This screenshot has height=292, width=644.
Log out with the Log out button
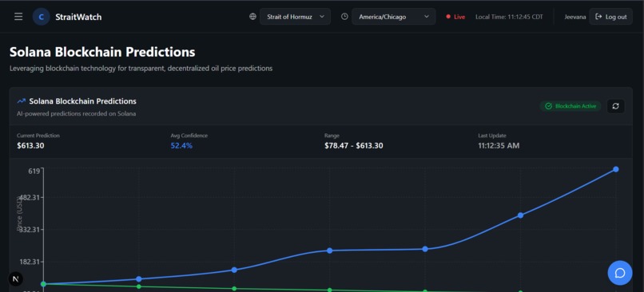click(x=610, y=17)
